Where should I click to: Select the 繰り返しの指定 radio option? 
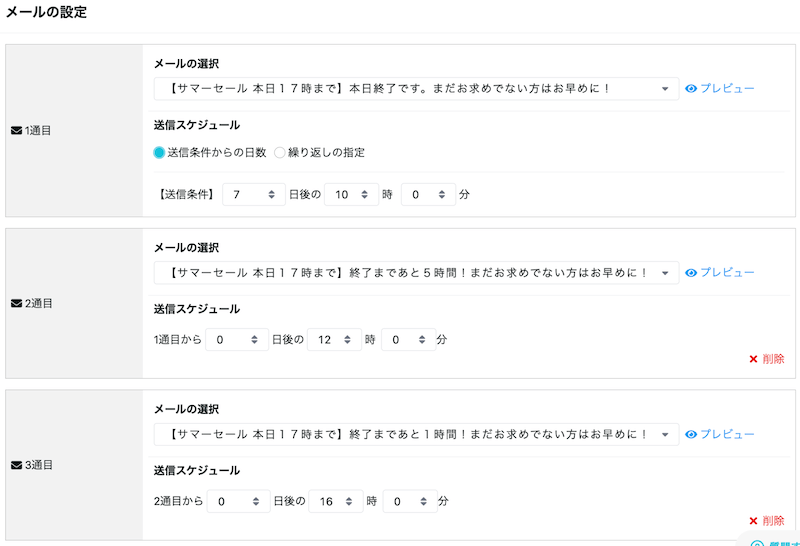[x=280, y=153]
